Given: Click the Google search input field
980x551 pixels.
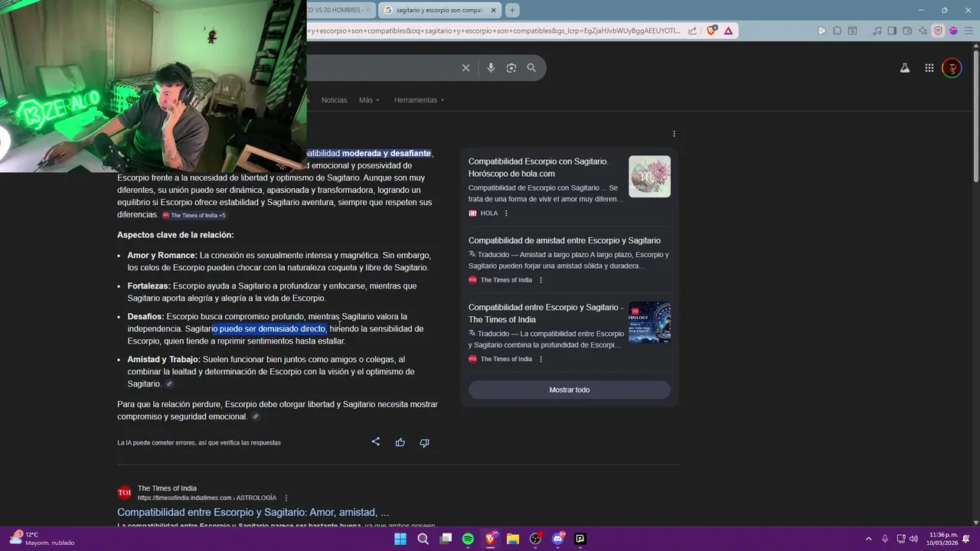Looking at the screenshot, I should pyautogui.click(x=383, y=68).
